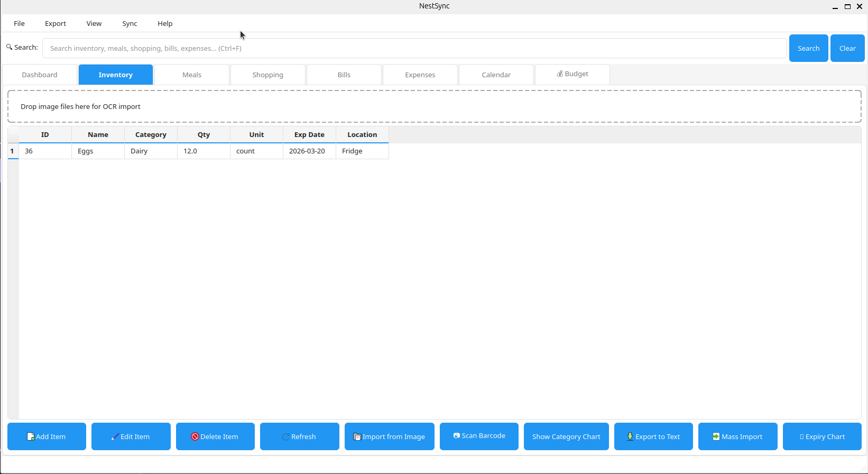Click the table's top-left corner select-all button
The image size is (868, 474).
[x=13, y=134]
